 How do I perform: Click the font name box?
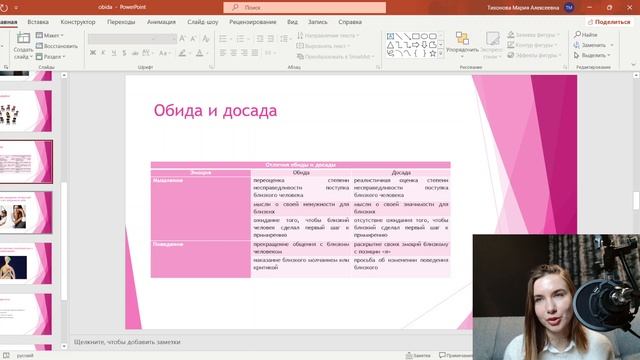tap(121, 39)
